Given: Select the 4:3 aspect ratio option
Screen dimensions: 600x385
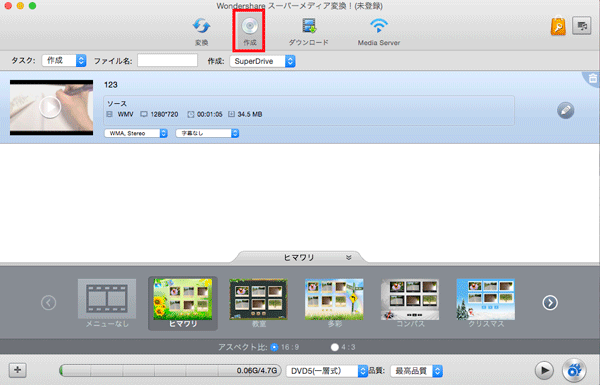Looking at the screenshot, I should (x=335, y=347).
